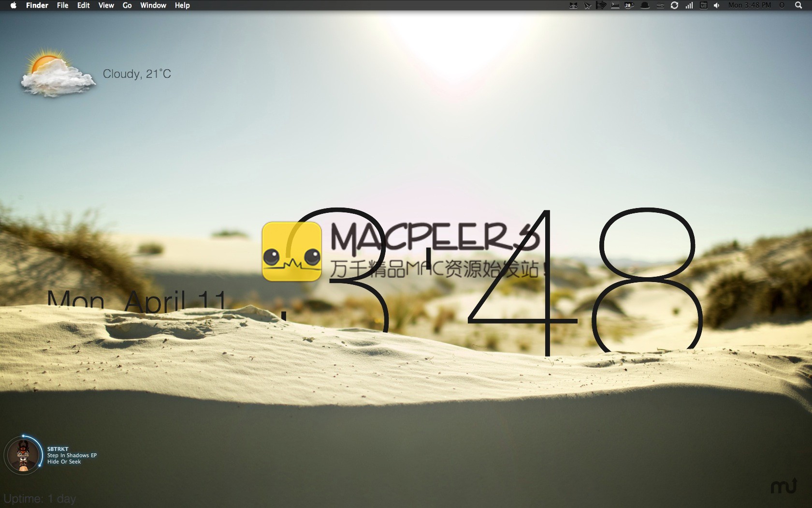Click the circular sync arrows icon
The height and width of the screenshot is (508, 812).
(x=674, y=5)
